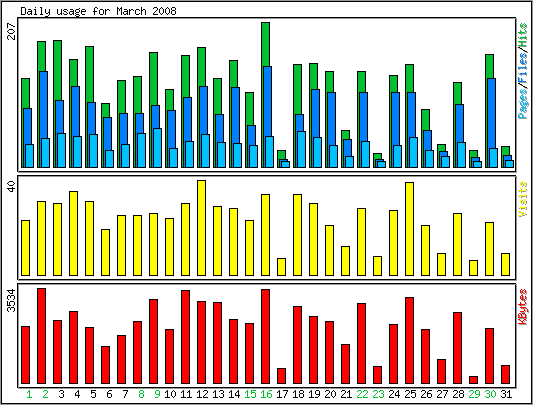Click the green hits bar for day 30
Image resolution: width=533 pixels, height=405 pixels.
tap(489, 66)
